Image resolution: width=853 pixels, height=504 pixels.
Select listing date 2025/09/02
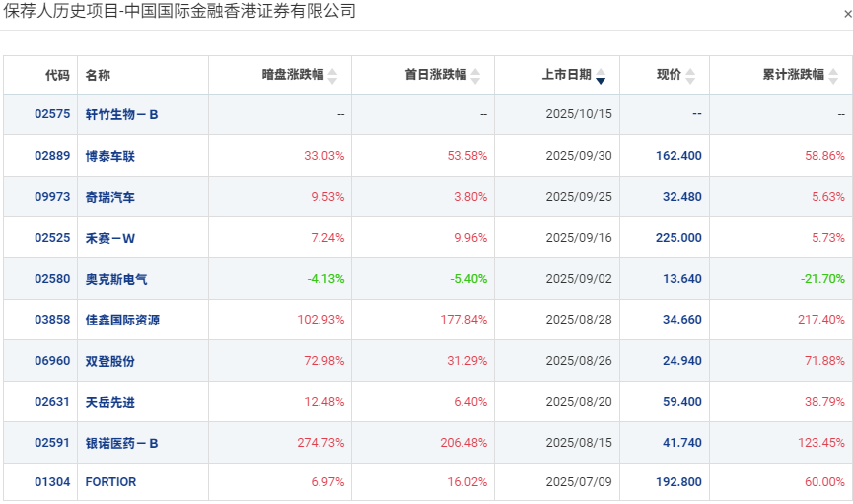(579, 279)
